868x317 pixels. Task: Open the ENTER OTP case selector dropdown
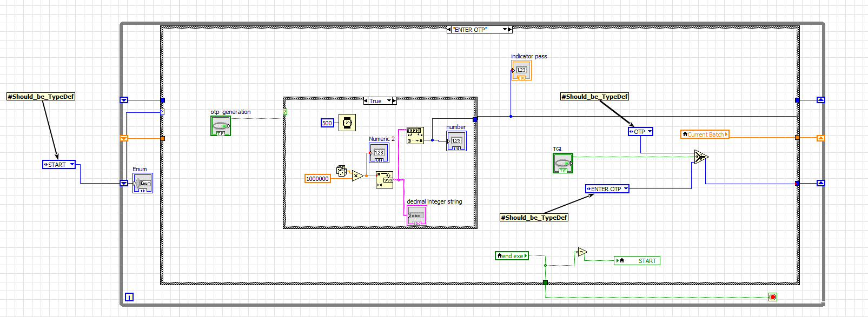click(505, 30)
